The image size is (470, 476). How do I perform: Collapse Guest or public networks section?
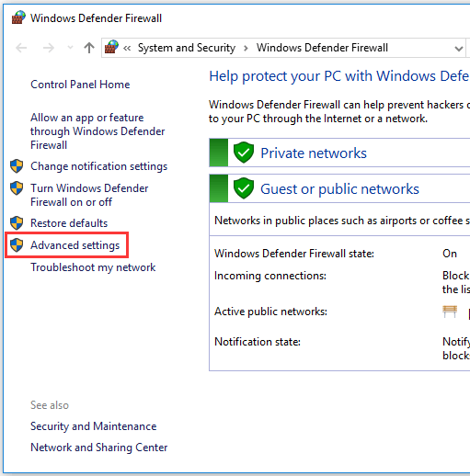(x=339, y=189)
